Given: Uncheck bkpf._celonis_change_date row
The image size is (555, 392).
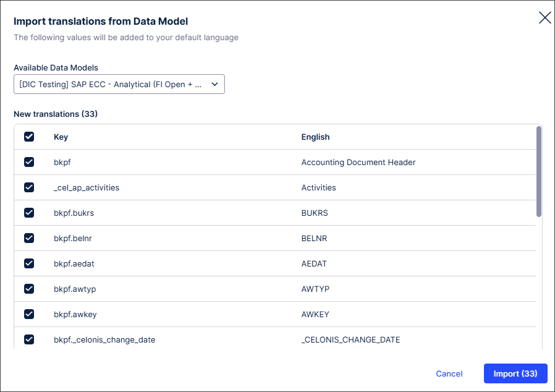Looking at the screenshot, I should coord(29,339).
